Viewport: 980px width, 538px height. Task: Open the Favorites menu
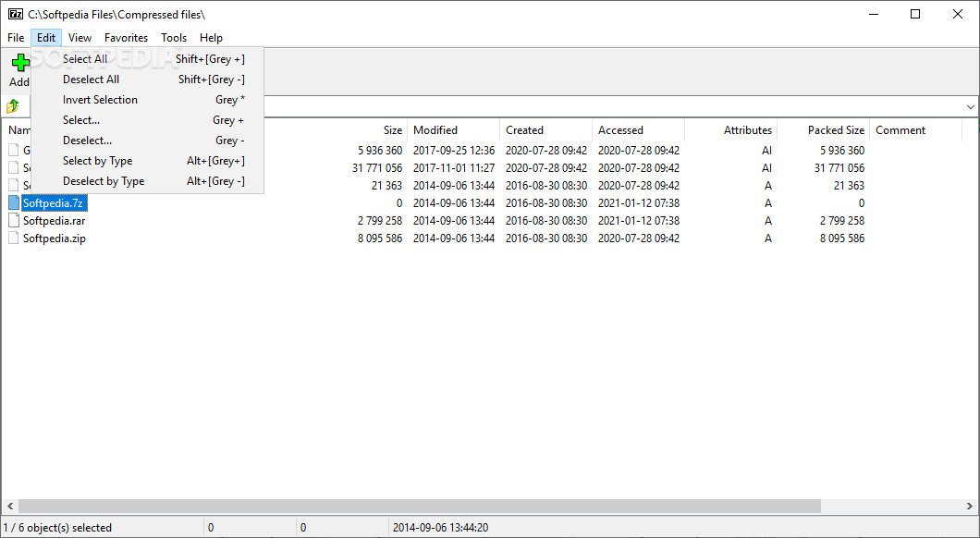coord(127,38)
